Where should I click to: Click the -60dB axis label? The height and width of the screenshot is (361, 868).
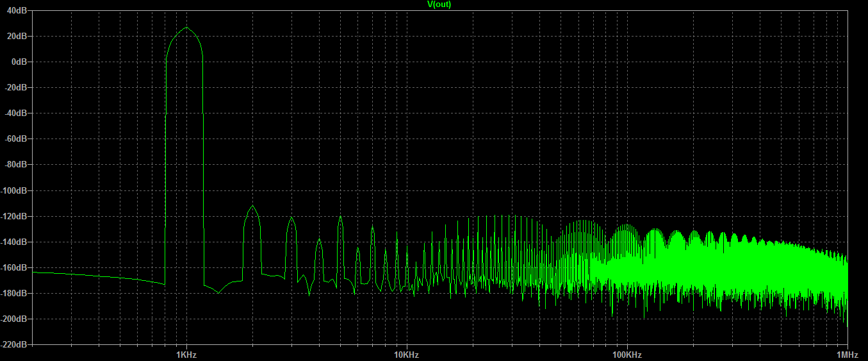tap(16, 139)
